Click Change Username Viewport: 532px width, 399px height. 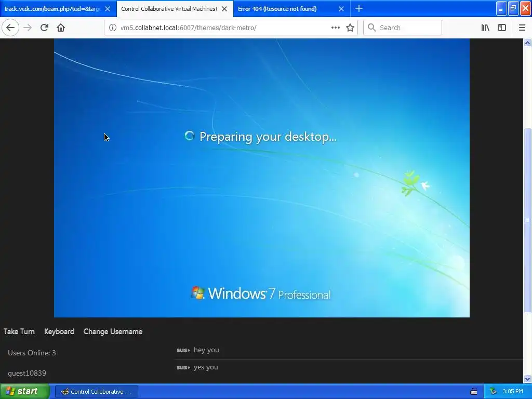pyautogui.click(x=113, y=331)
